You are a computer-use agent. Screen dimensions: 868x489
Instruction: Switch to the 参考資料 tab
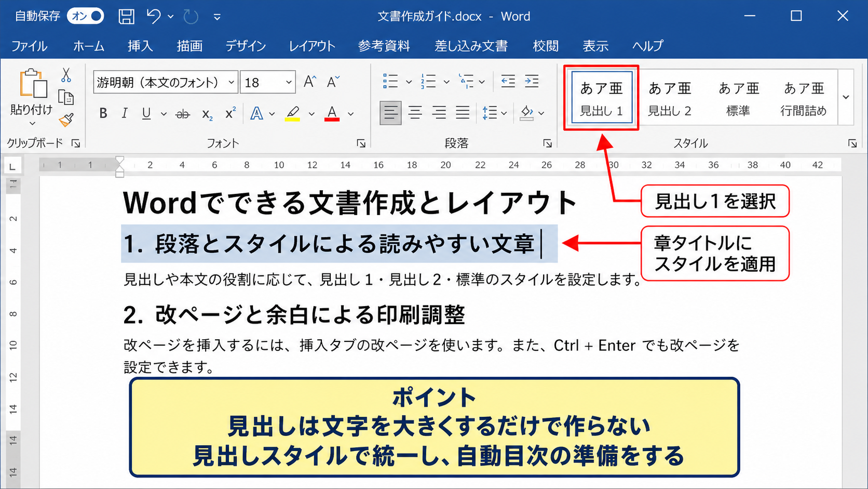pos(384,46)
